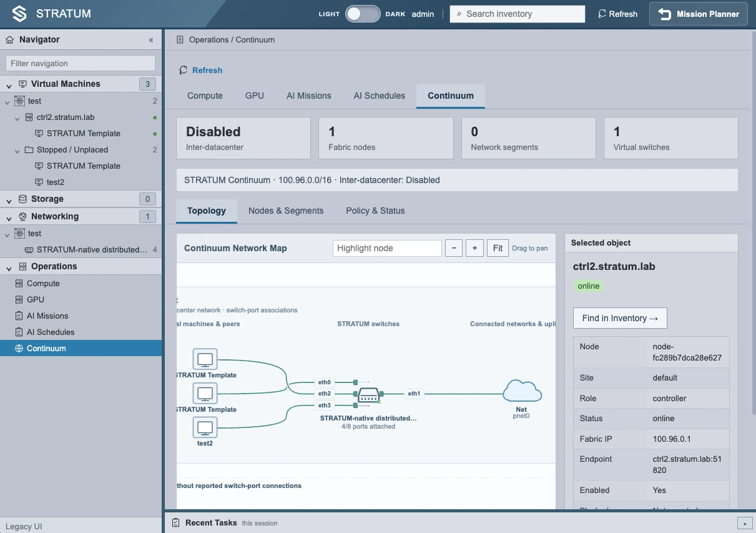Screen dimensions: 756x533
Task: Click the Storage database icon
Action: (x=23, y=199)
